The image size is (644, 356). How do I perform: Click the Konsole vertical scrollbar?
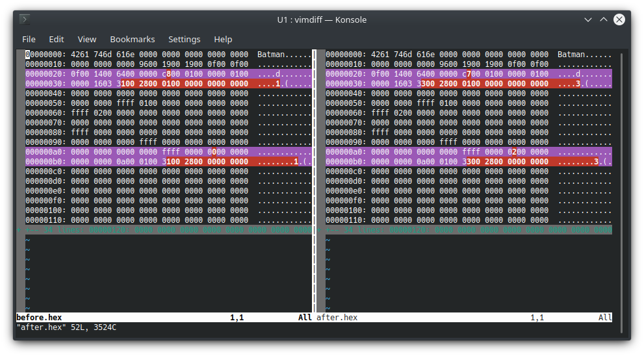pos(622,192)
